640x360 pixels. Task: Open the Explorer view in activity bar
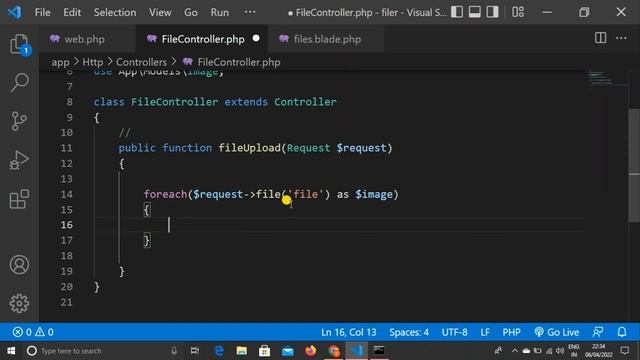point(19,44)
